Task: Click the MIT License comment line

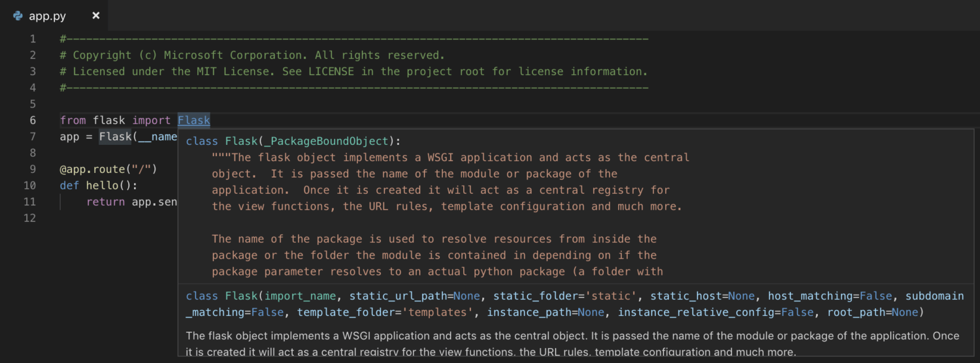Action: (x=353, y=71)
